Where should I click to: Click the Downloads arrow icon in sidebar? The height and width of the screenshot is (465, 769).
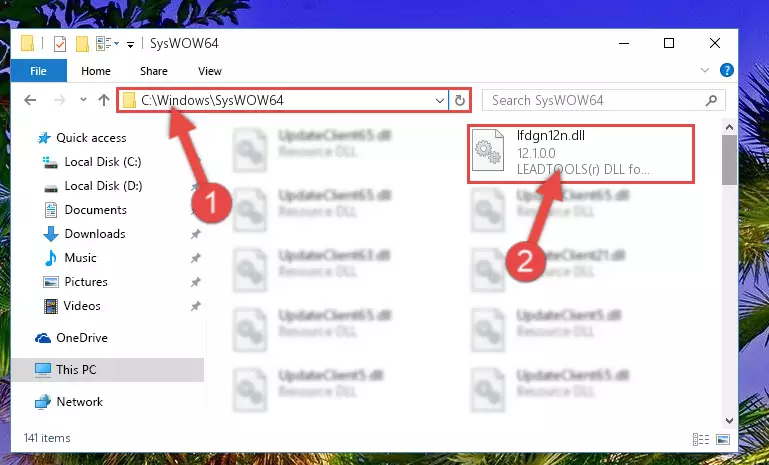coord(51,234)
